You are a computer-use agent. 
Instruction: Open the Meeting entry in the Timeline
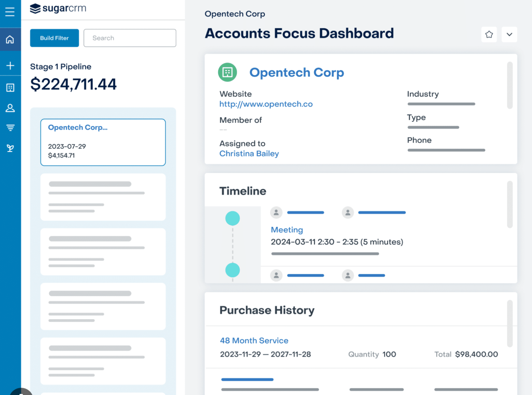[286, 229]
